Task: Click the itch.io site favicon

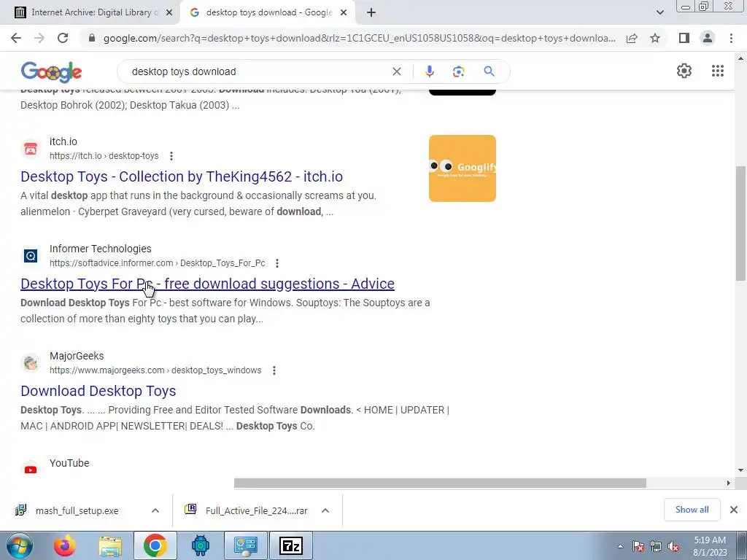Action: point(31,149)
